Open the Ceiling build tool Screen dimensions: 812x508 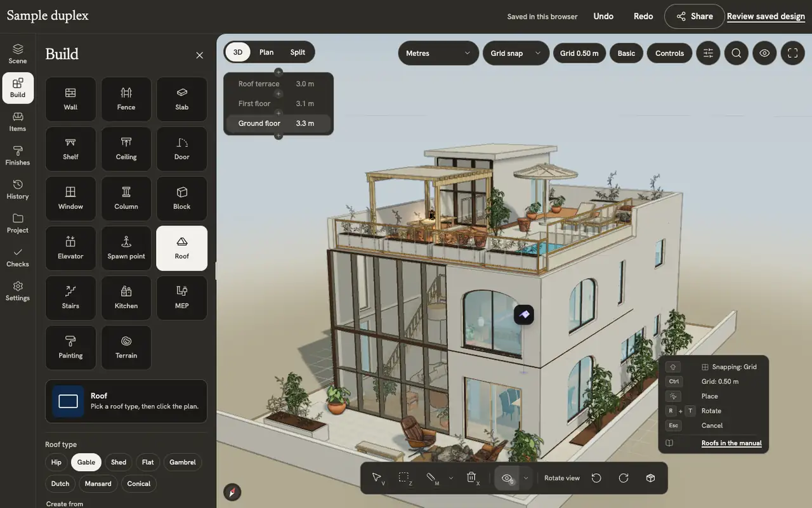click(126, 149)
